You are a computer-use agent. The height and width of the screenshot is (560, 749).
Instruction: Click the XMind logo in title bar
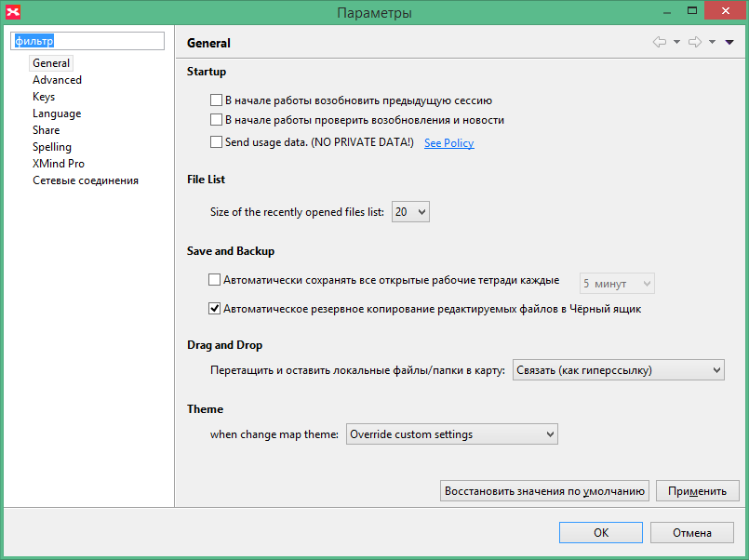13,13
